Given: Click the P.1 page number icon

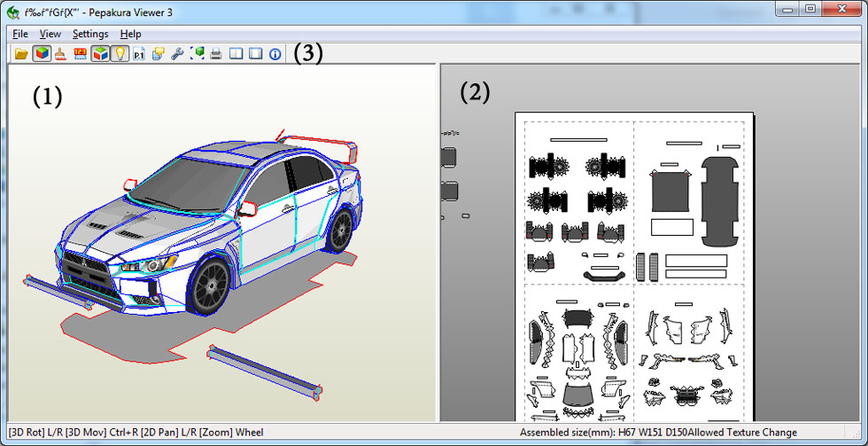Looking at the screenshot, I should (139, 54).
